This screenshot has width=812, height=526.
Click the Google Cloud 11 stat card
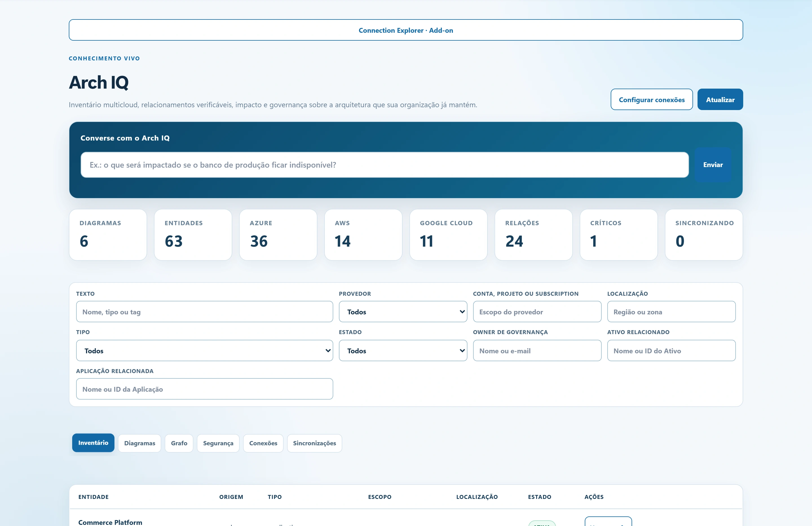[448, 235]
